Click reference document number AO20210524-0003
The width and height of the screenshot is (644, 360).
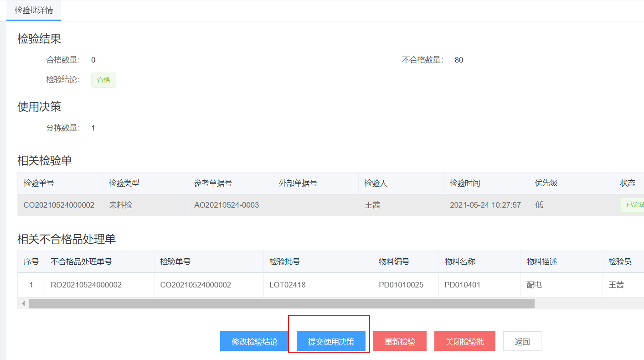click(x=227, y=205)
